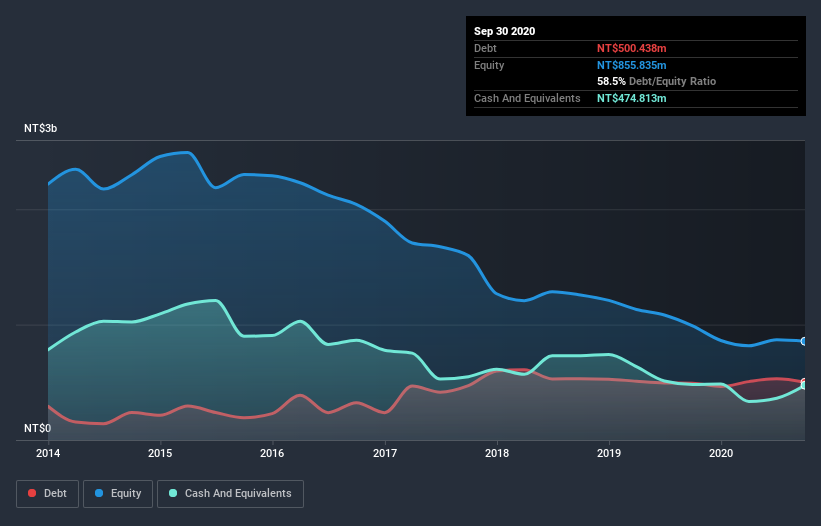Click the 58.5% Debt/Equity Ratio text

tap(657, 81)
